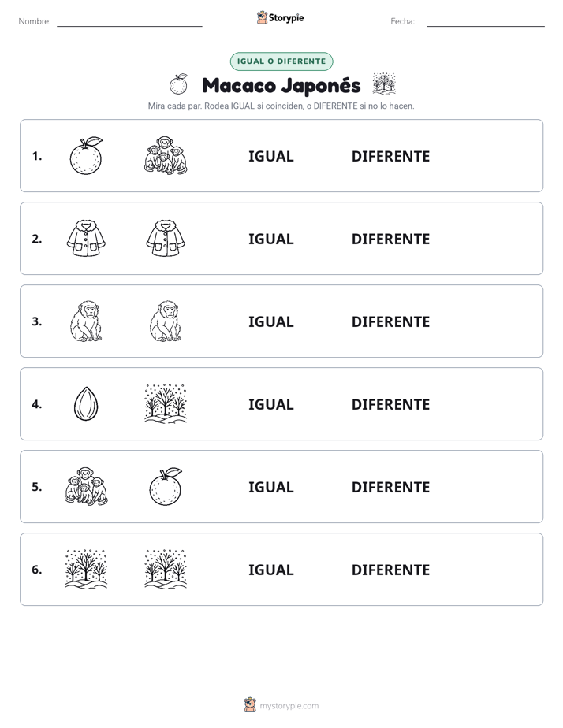Choose IGUAL for question 6
Screen dimensions: 563x728
(270, 570)
